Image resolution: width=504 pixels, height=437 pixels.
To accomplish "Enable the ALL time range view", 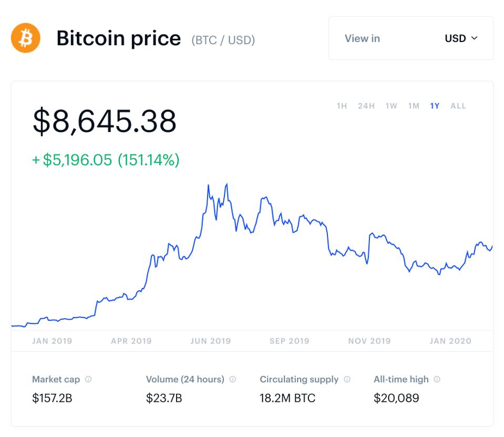I will point(457,106).
